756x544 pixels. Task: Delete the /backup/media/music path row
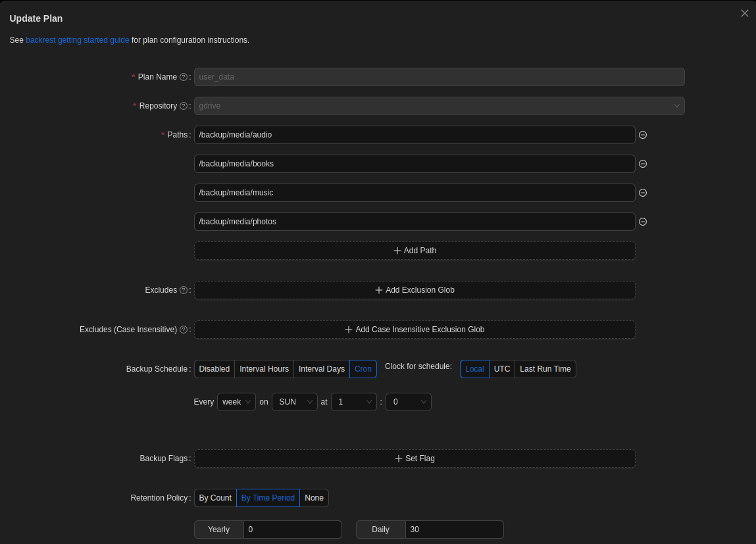click(643, 193)
